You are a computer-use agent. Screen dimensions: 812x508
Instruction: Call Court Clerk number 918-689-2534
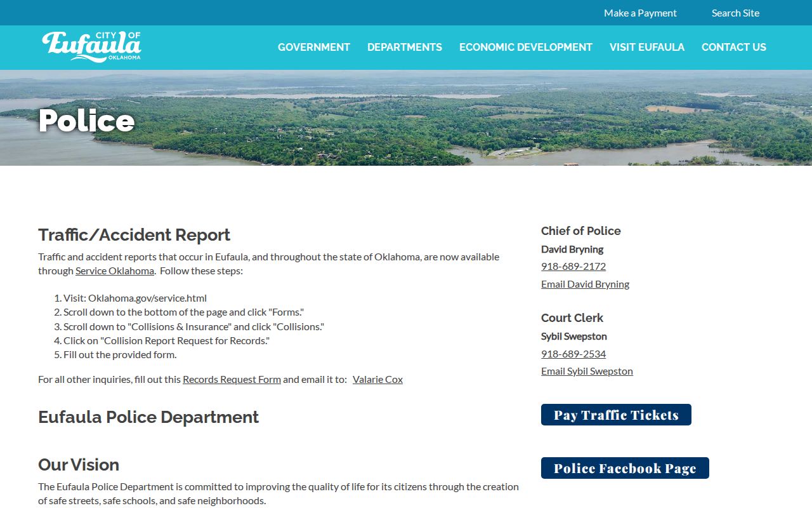573,354
